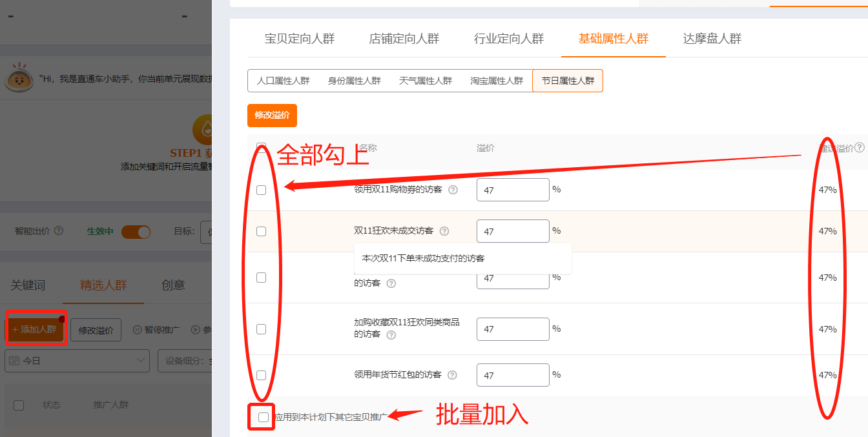This screenshot has width=868, height=437.
Task: Open the 今日 date range dropdown
Action: pos(77,361)
